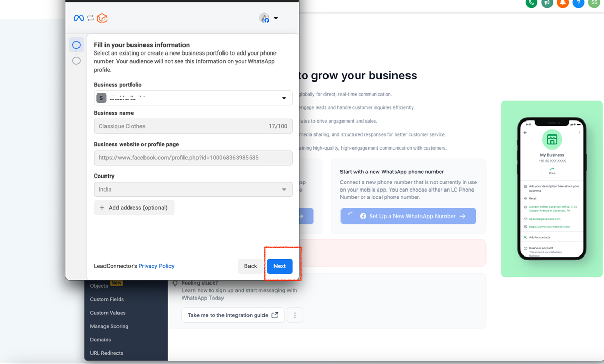The height and width of the screenshot is (364, 604).
Task: Click the megaphone announcements icon in top bar
Action: pos(547,2)
